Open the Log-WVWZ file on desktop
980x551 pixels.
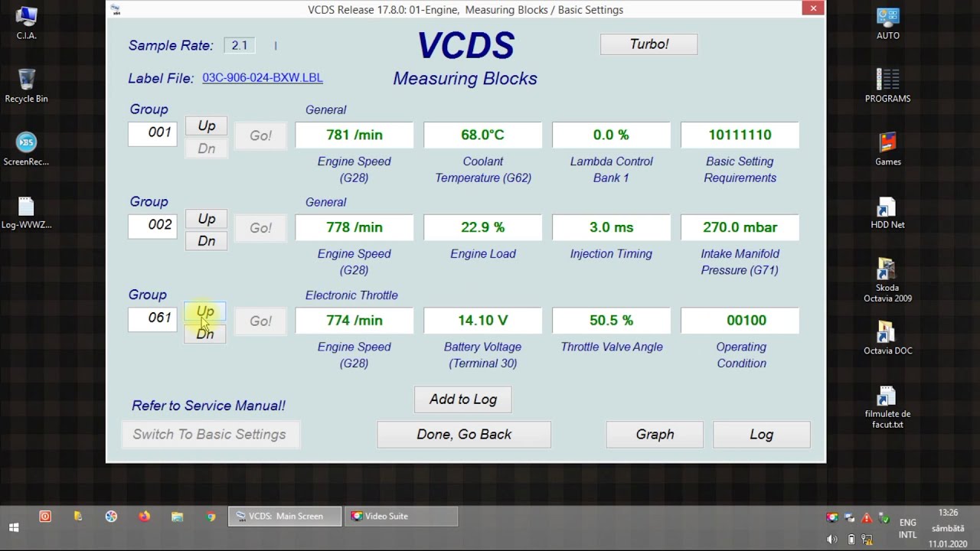point(26,213)
